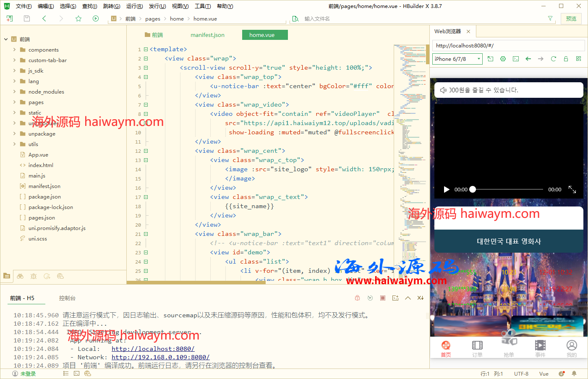Viewport: 588px width, 379px height.
Task: Click the QR code icon in browser toolbar
Action: (x=578, y=59)
